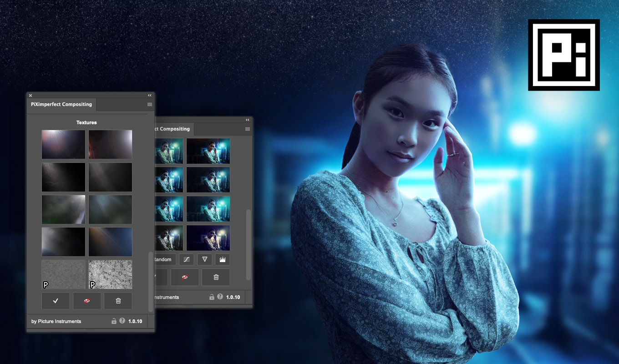
Task: Click the lock icon in front panel footer
Action: coord(114,321)
